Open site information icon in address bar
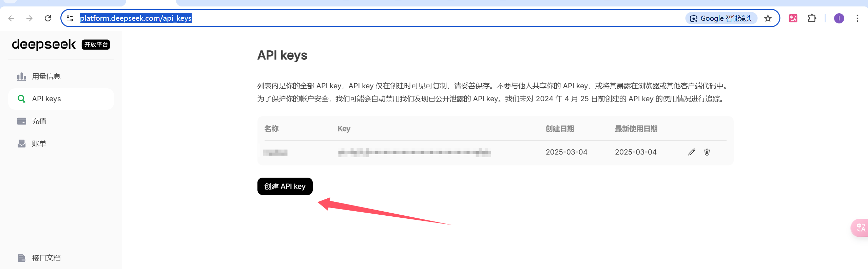The image size is (868, 269). [x=70, y=18]
